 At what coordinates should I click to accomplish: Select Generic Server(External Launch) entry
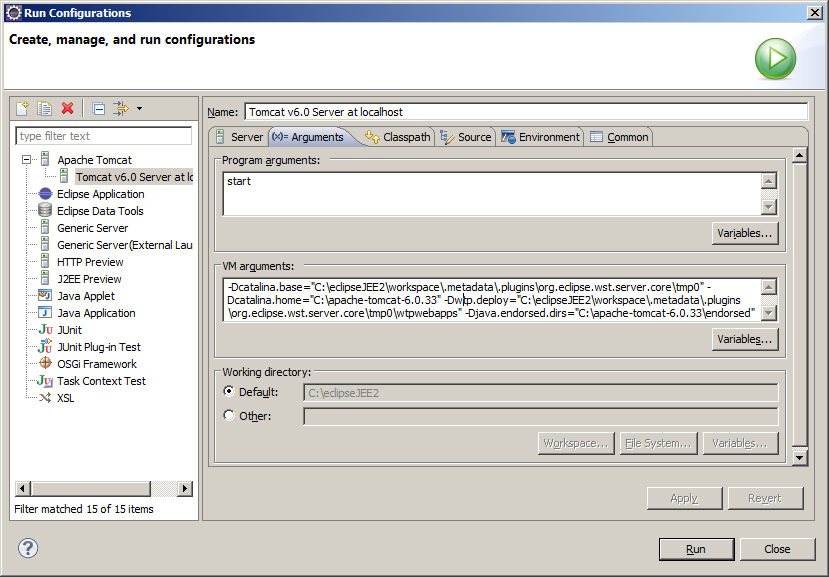(x=125, y=245)
